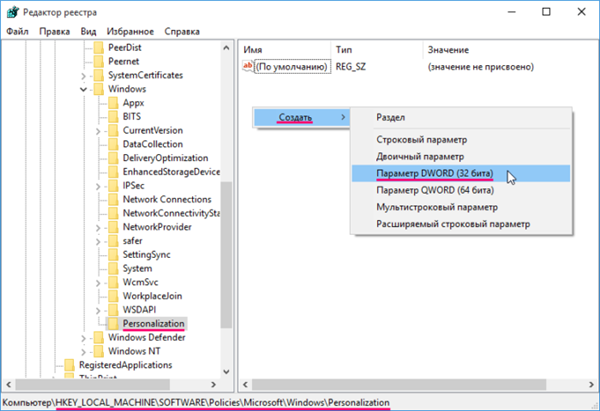Click the WcmSvc folder icon
The width and height of the screenshot is (600, 411).
point(113,282)
